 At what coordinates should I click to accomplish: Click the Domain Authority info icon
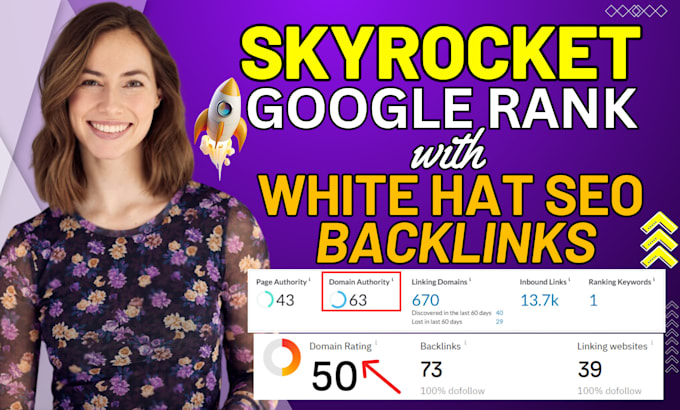coord(392,281)
